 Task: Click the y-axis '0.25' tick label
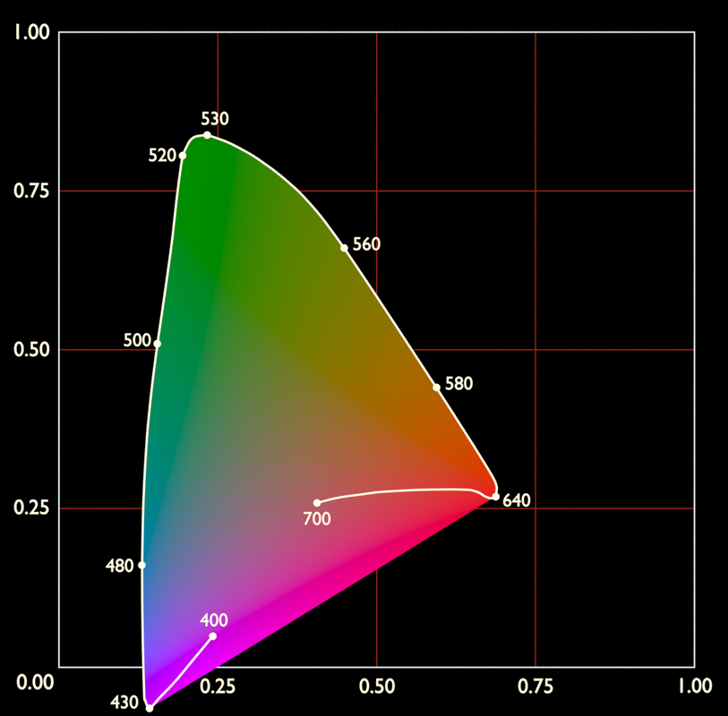[x=31, y=508]
